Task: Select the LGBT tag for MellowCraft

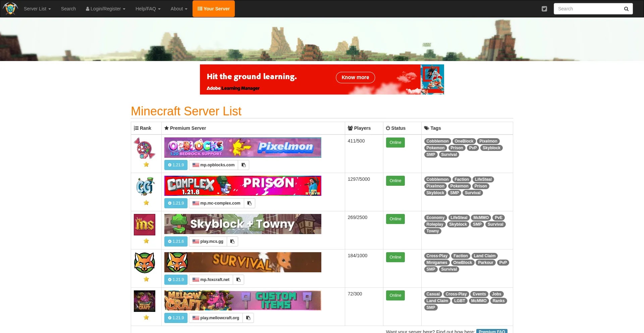Action: (x=459, y=301)
